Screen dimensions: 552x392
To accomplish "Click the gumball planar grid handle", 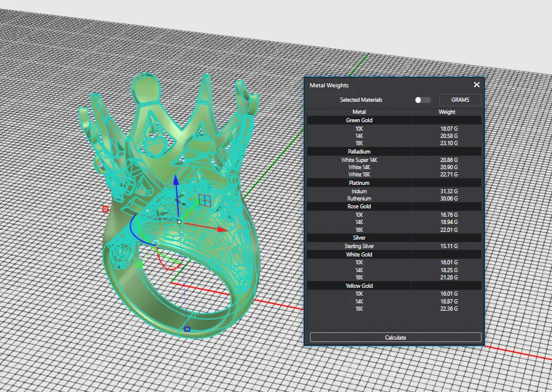I will (x=205, y=201).
